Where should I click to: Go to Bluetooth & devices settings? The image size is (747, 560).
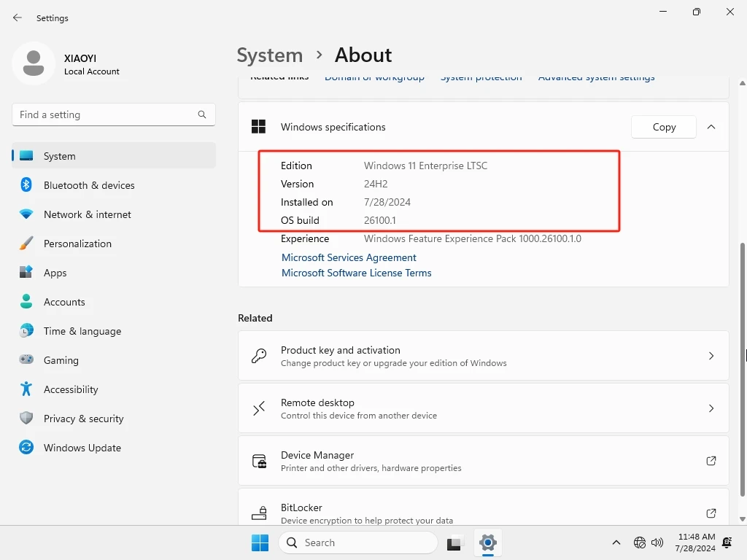[x=113, y=184]
